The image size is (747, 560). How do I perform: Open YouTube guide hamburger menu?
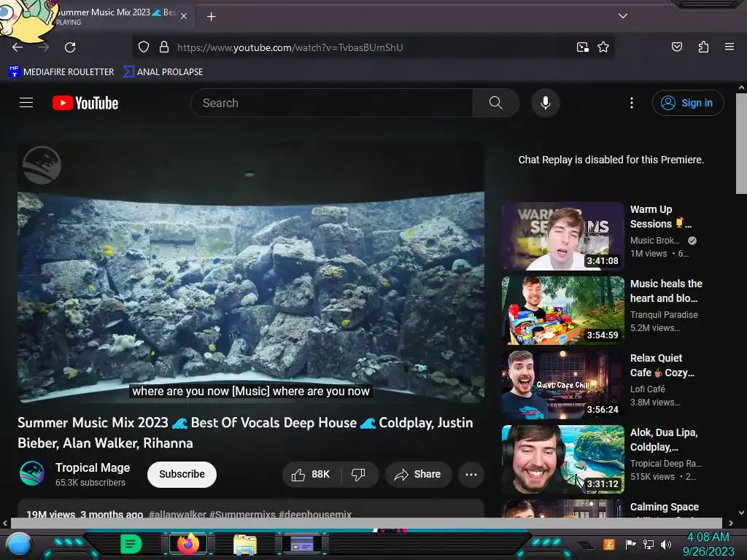click(x=26, y=103)
